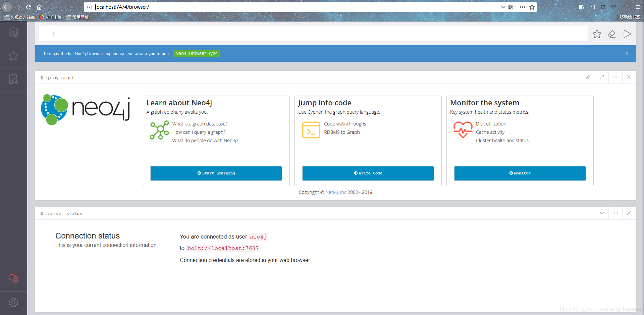Open 新手上路 bookmark
644x315 pixels.
(51, 17)
